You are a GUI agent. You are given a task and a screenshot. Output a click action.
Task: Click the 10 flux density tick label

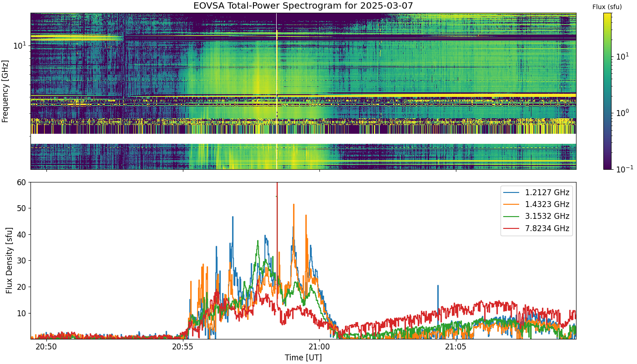pos(22,313)
